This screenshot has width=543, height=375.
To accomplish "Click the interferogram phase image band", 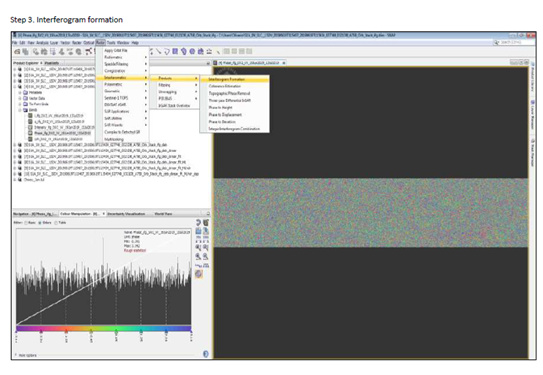I will [x=371, y=213].
